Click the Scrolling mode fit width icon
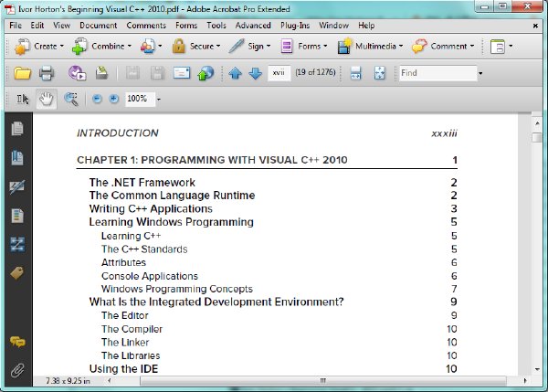Screen dimensions: 548x392 pyautogui.click(x=356, y=73)
